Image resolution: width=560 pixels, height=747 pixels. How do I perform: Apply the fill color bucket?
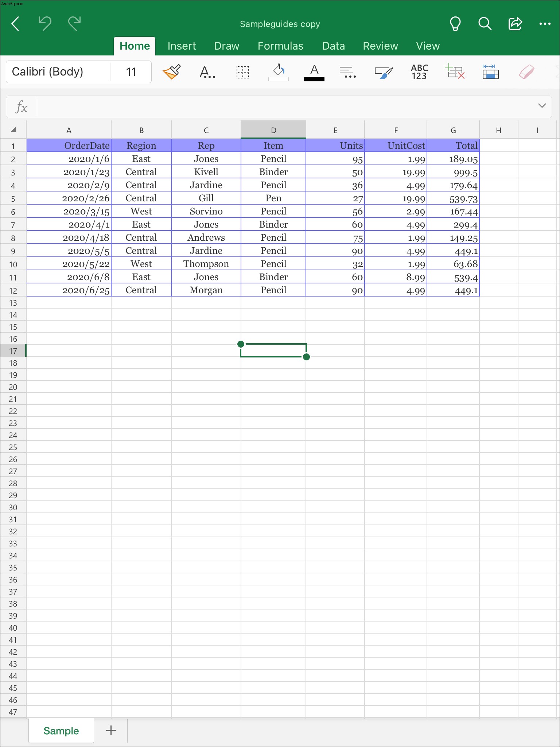click(279, 72)
